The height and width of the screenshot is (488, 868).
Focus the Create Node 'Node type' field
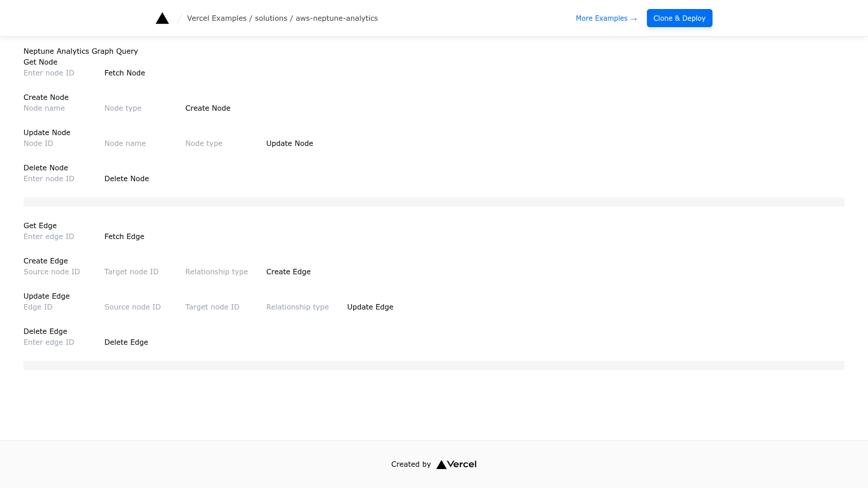tap(145, 108)
